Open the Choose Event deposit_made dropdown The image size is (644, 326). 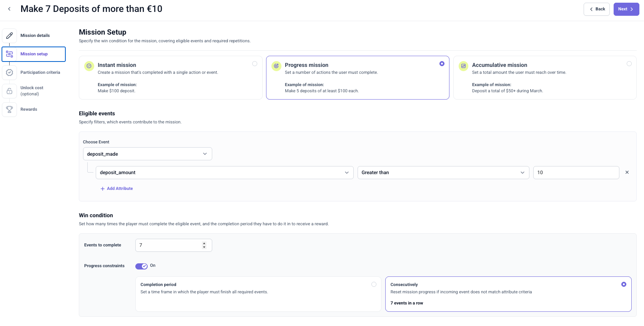[148, 154]
